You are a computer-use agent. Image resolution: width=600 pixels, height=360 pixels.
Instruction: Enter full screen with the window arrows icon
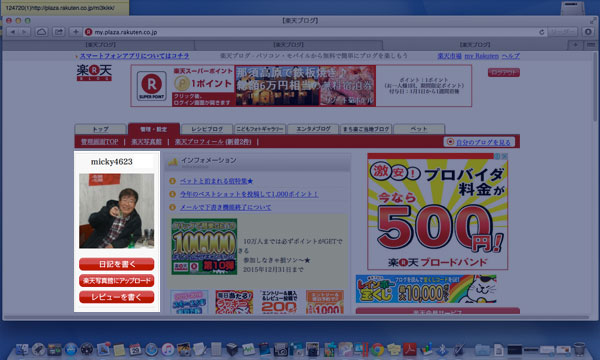(x=592, y=21)
